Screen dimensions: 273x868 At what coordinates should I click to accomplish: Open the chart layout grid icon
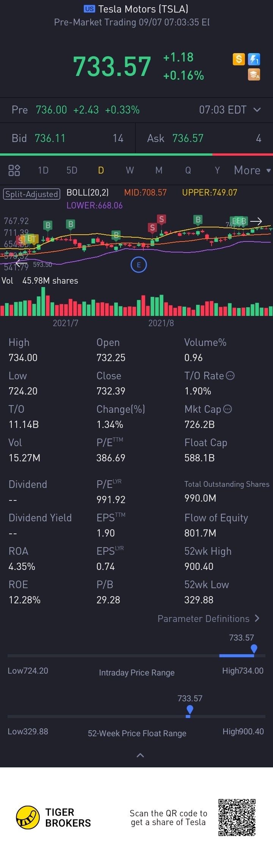[14, 170]
